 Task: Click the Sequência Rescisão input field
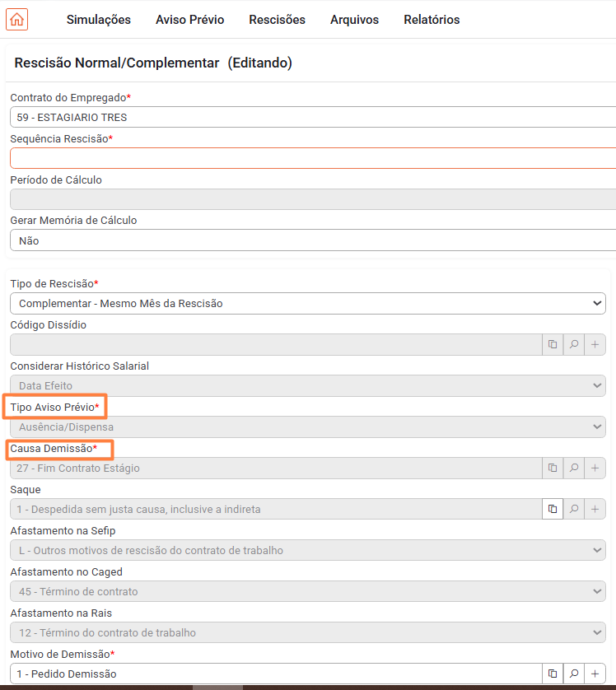313,158
